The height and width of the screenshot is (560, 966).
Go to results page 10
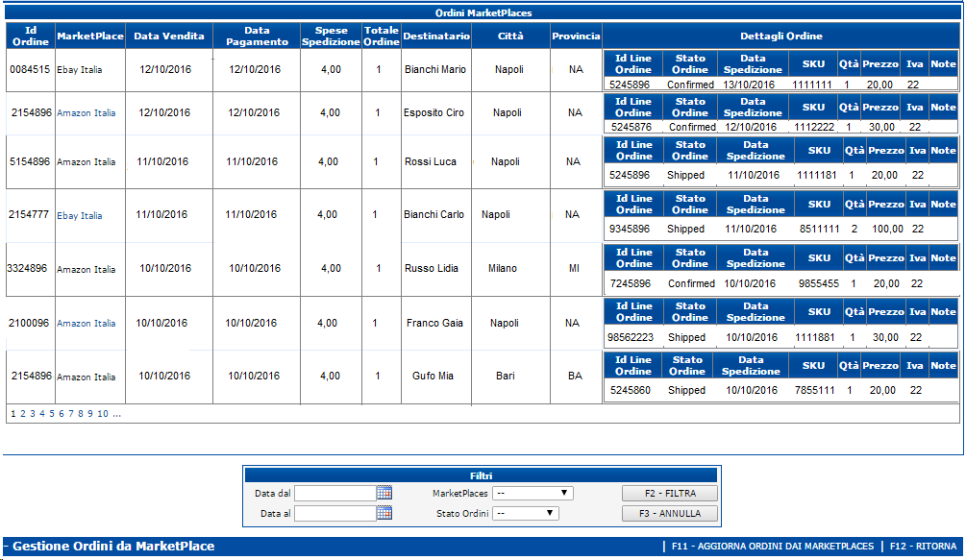[102, 414]
